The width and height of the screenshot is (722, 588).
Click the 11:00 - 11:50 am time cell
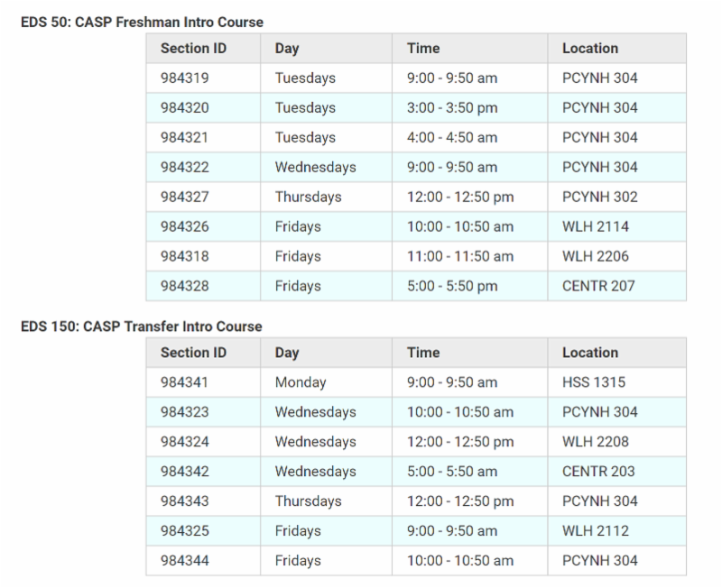click(460, 256)
